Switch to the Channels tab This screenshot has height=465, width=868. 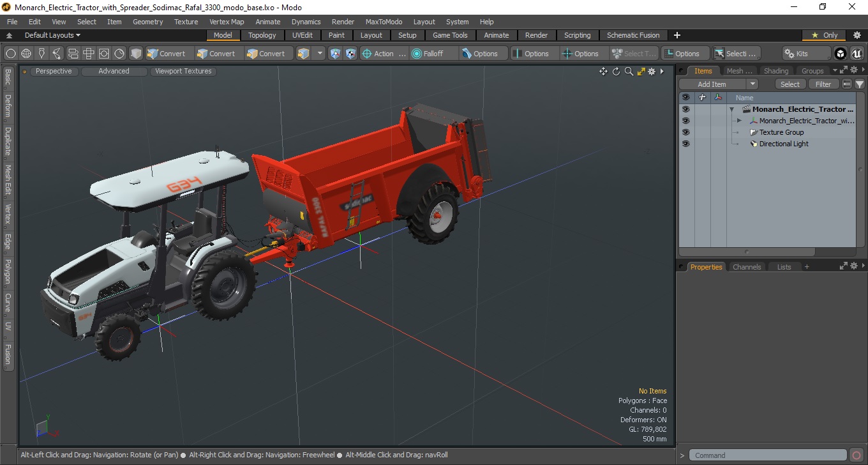tap(747, 267)
